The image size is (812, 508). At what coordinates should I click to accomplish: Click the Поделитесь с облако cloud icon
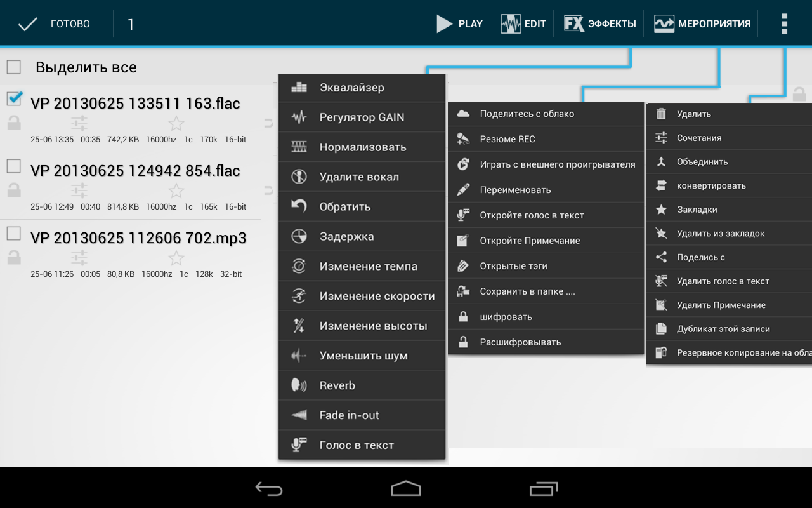pyautogui.click(x=464, y=114)
